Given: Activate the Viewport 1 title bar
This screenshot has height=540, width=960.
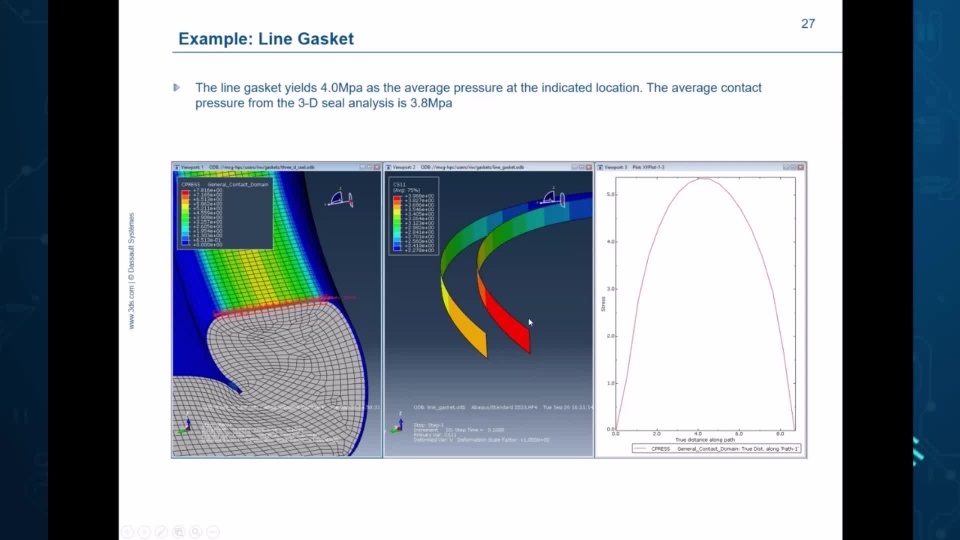Looking at the screenshot, I should 277,167.
